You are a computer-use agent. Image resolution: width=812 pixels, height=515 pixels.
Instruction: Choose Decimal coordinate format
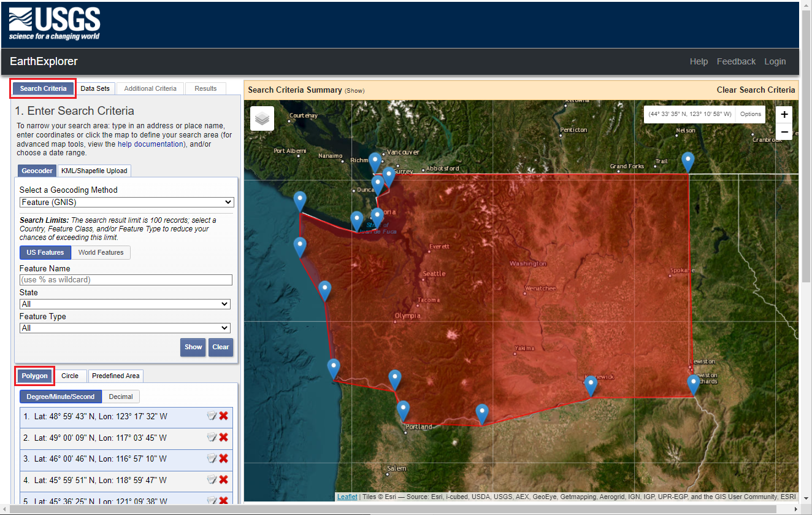coord(121,397)
